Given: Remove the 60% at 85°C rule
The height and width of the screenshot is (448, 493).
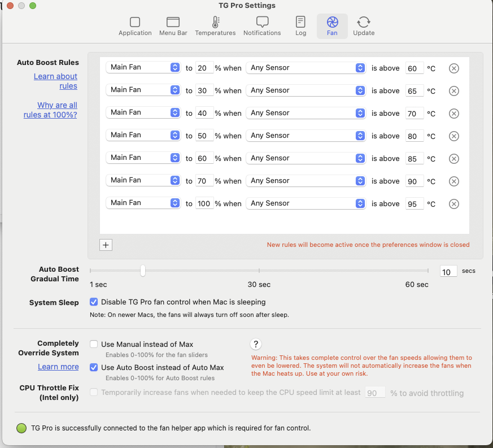Looking at the screenshot, I should (453, 159).
